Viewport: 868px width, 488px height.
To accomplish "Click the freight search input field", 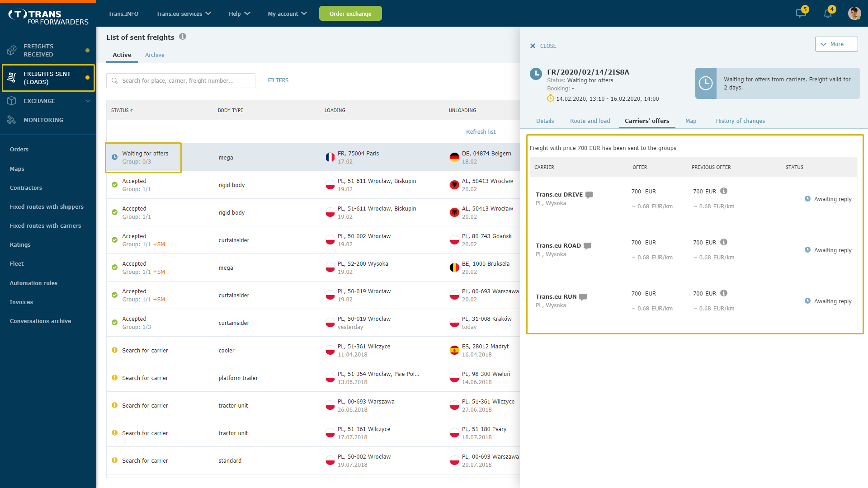I will tap(181, 80).
